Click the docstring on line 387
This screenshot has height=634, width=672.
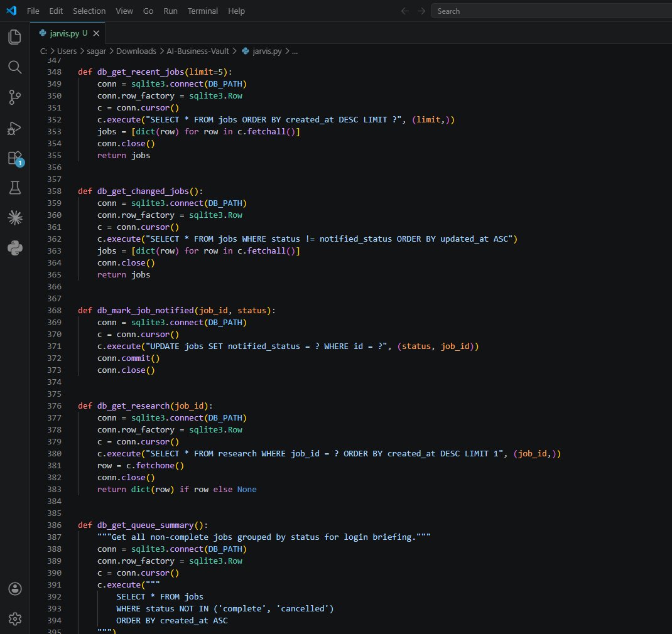point(264,537)
